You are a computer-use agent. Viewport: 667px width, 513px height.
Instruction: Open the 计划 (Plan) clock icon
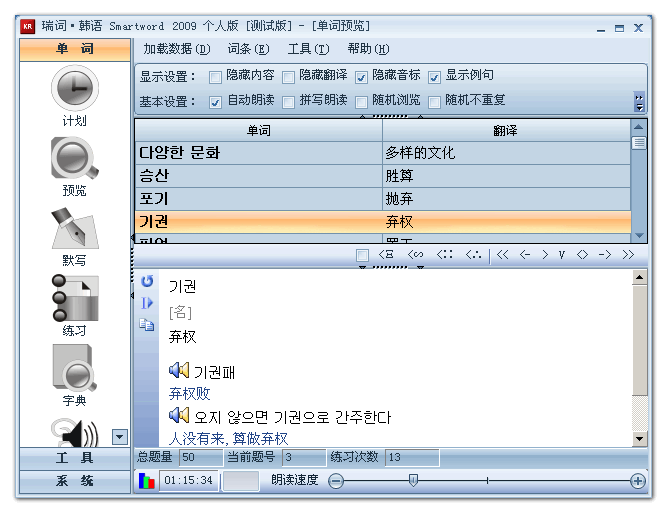tap(75, 88)
